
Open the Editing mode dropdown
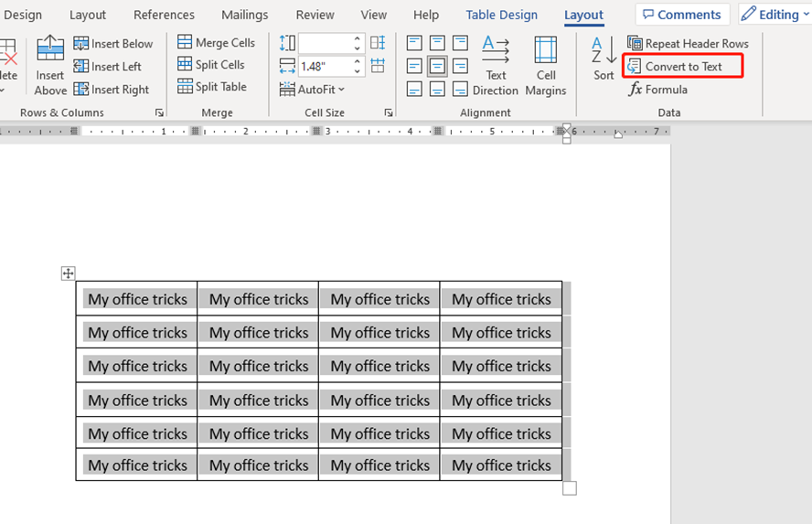click(775, 15)
